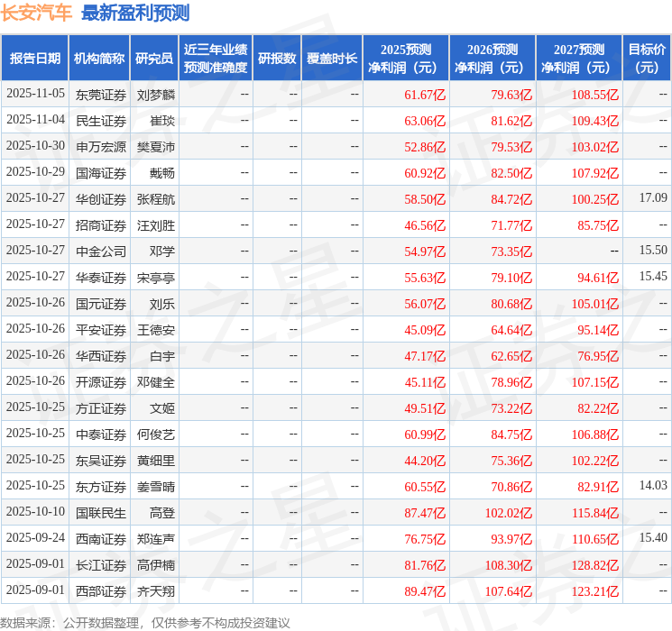This screenshot has width=672, height=631.
Task: Select analyst 宋亭亭
Action: tap(156, 278)
